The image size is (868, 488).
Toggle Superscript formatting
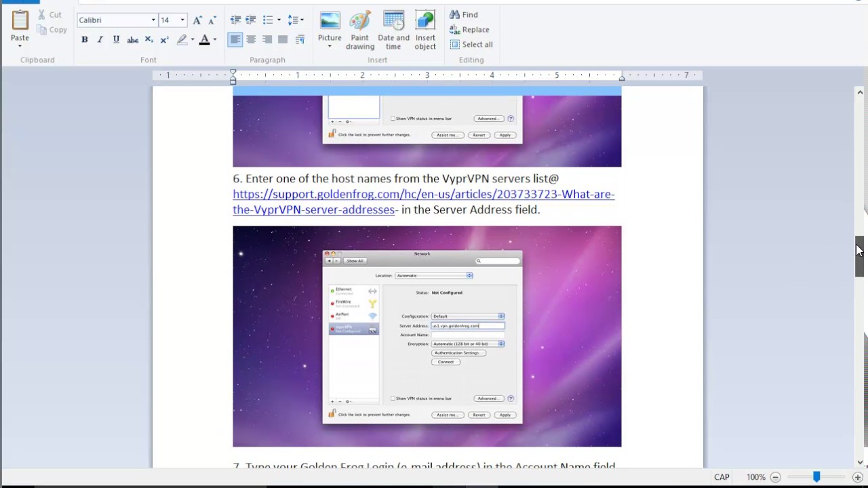coord(164,40)
